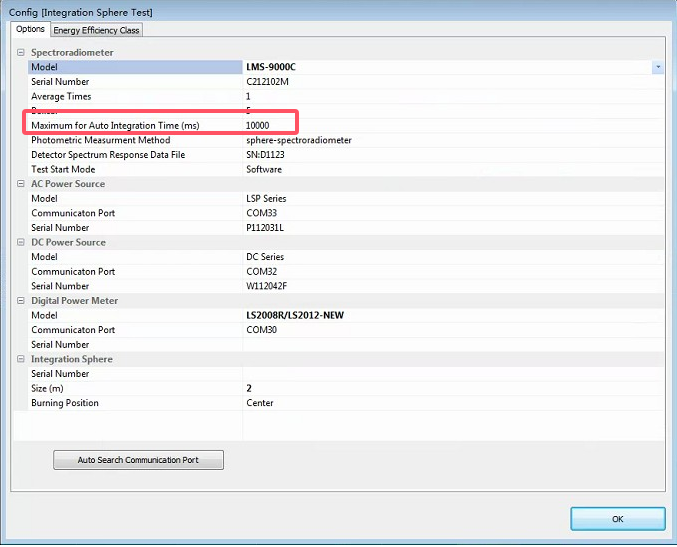Screen dimensions: 677x547
Task: Collapse the Digital Power Meter section
Action: pyautogui.click(x=21, y=301)
